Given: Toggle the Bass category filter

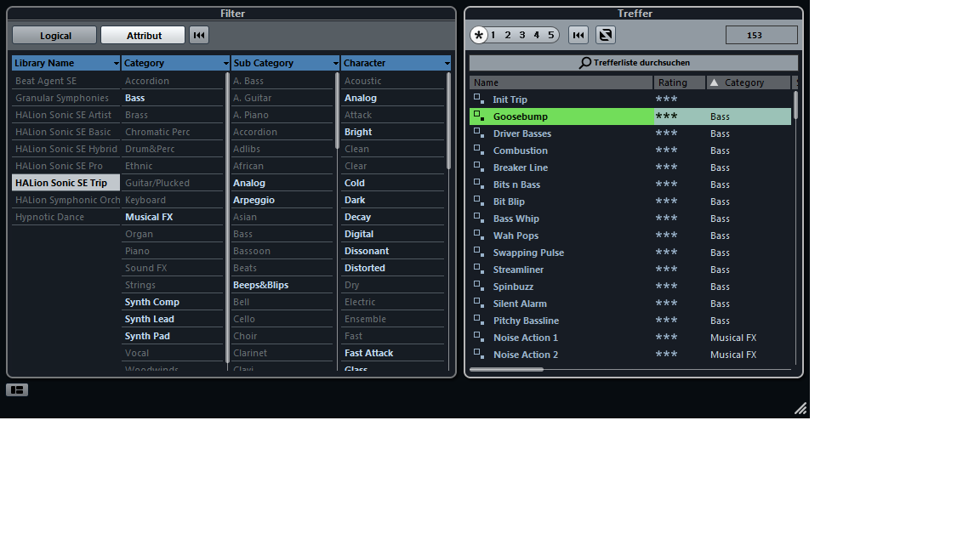Looking at the screenshot, I should (173, 98).
